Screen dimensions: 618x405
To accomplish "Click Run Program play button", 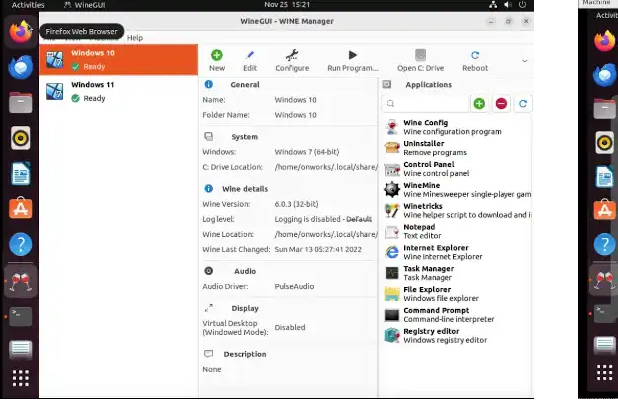I will point(353,61).
